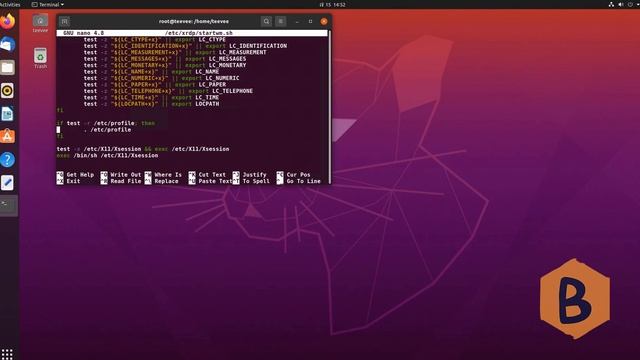Click the 'GNU nano 4.8' title text
This screenshot has height=360, width=640.
pos(83,33)
